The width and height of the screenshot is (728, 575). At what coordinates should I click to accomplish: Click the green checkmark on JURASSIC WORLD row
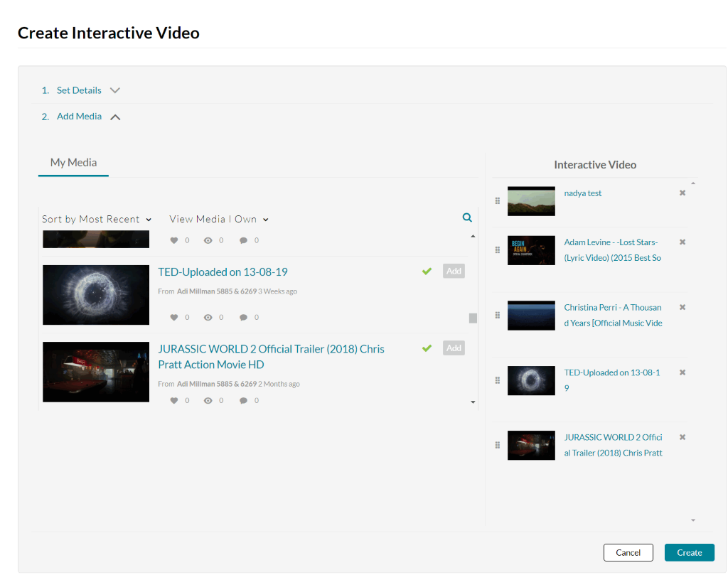[427, 348]
